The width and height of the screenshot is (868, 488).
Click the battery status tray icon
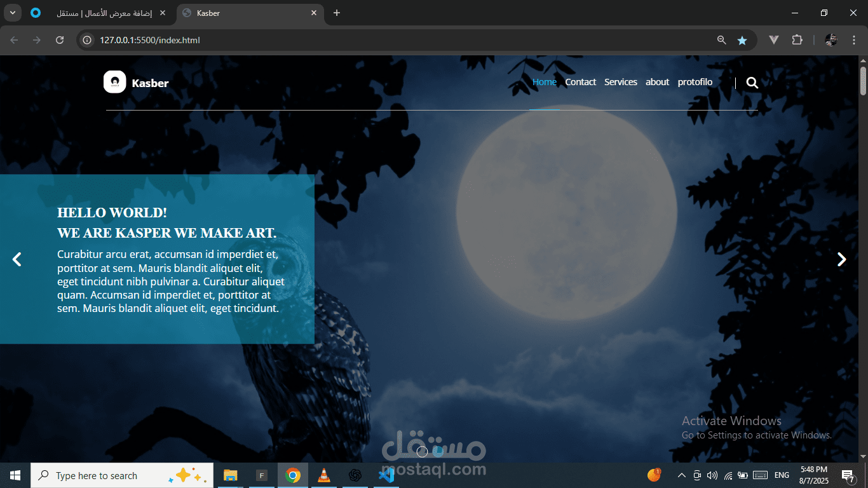(x=743, y=475)
